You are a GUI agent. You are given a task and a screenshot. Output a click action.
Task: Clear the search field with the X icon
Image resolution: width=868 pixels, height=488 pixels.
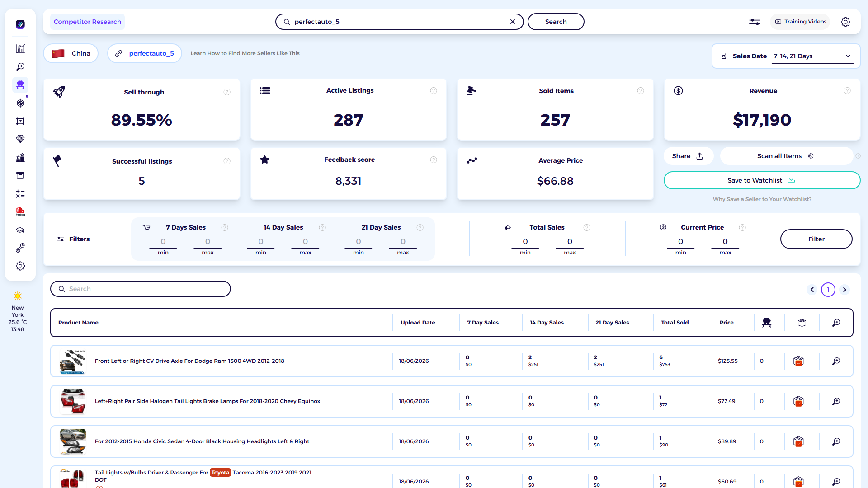tap(513, 22)
